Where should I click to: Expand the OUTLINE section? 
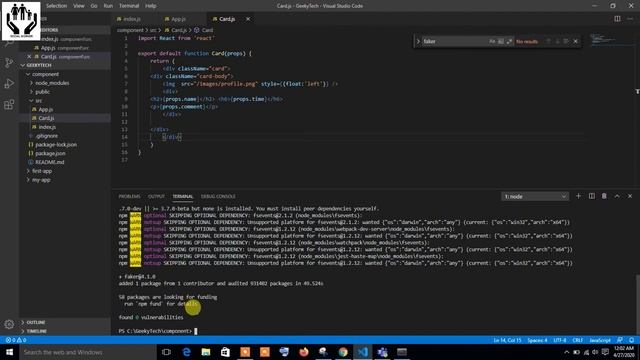coord(65,322)
